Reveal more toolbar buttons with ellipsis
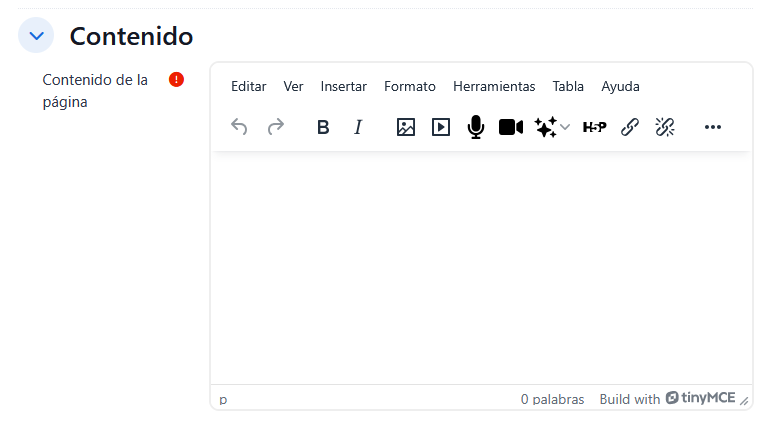The height and width of the screenshot is (421, 772). (713, 127)
